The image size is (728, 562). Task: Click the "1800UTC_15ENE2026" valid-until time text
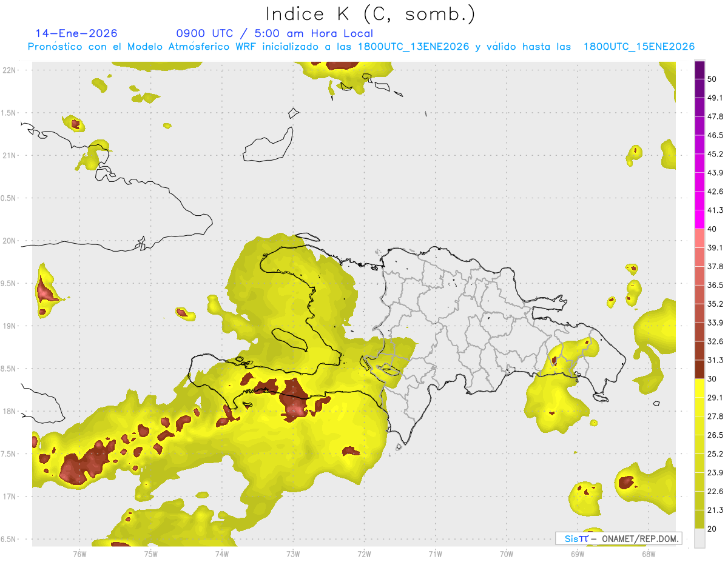coord(639,47)
